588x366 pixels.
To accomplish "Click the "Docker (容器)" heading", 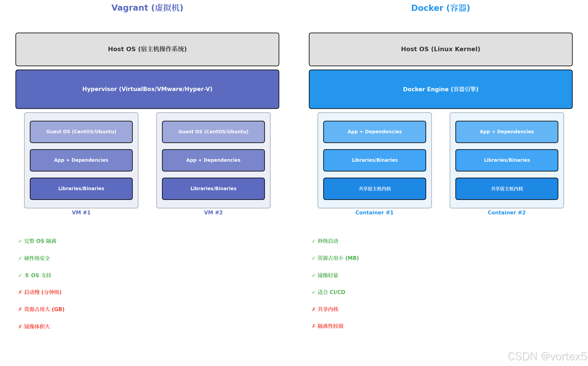I will coord(441,8).
